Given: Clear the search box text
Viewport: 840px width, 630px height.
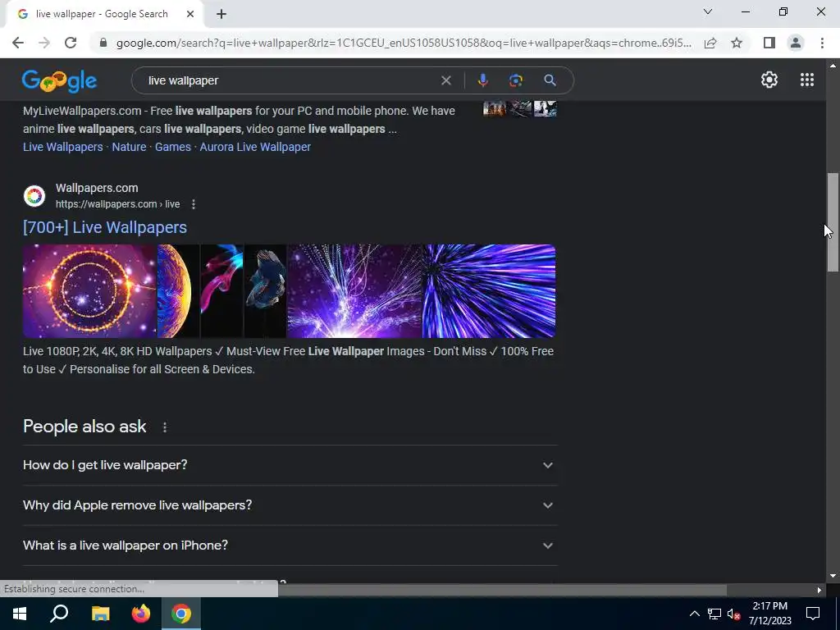Looking at the screenshot, I should tap(445, 80).
